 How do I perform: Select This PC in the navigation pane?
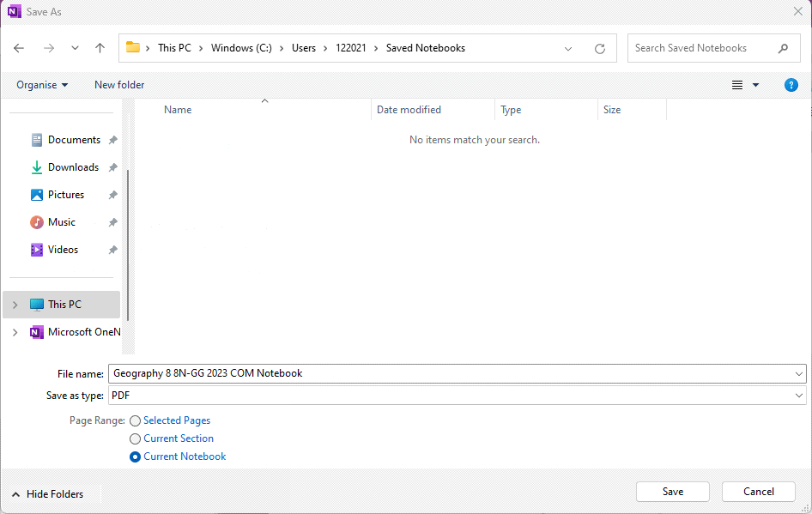[62, 305]
